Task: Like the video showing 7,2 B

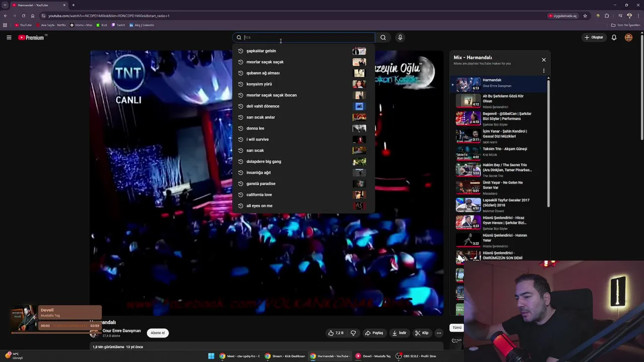Action: click(x=336, y=333)
